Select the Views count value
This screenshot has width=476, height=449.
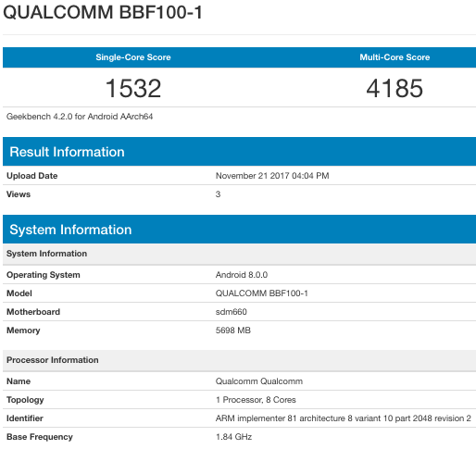(218, 194)
